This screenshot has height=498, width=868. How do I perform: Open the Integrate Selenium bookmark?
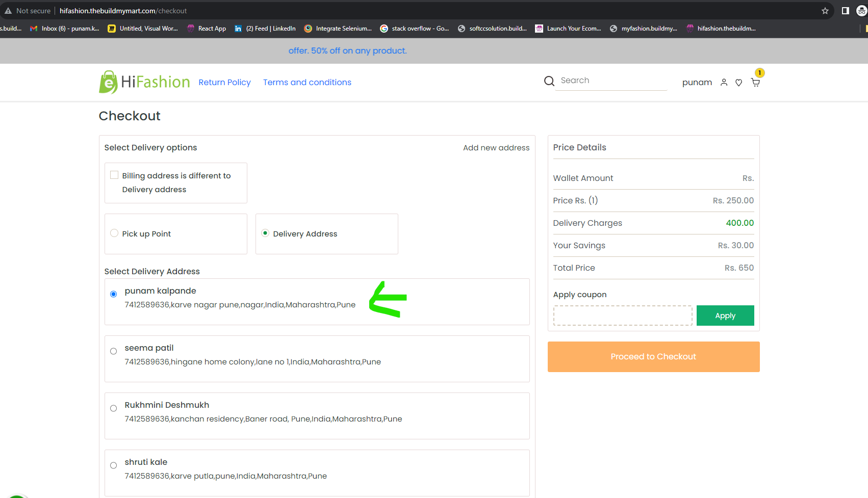coord(338,29)
